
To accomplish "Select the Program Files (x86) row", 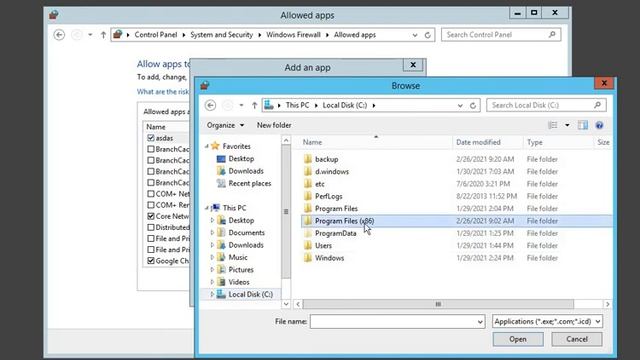I will tap(456, 221).
